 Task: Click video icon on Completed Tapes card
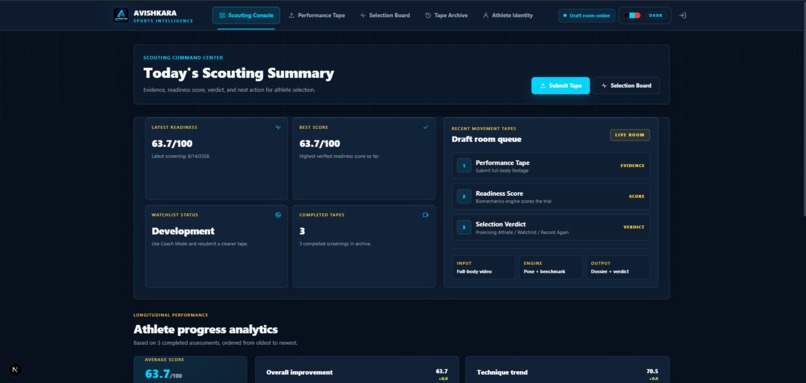coord(426,215)
